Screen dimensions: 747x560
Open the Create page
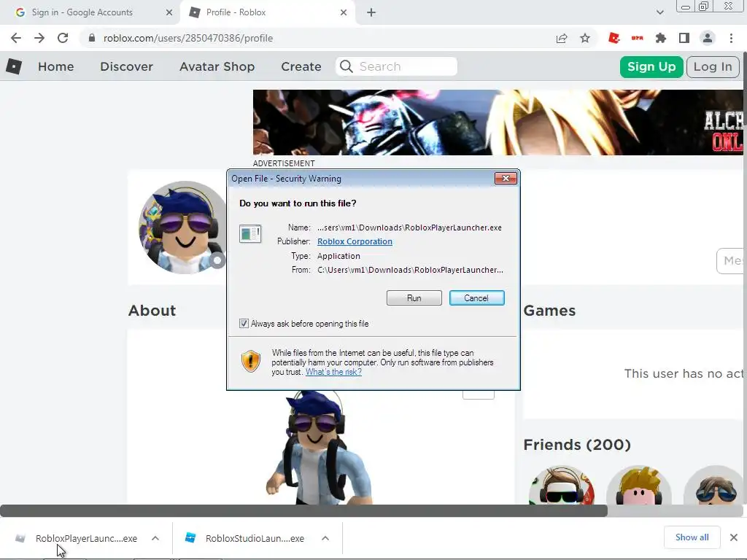point(301,66)
